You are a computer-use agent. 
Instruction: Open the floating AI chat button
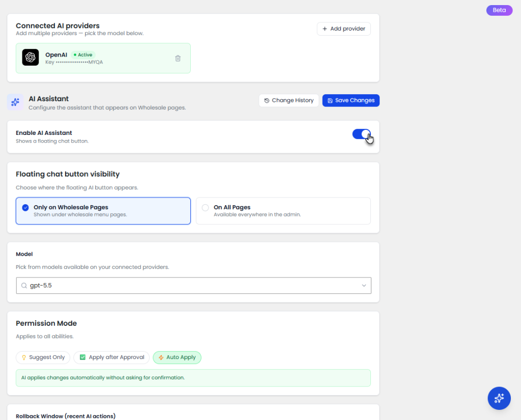coord(499,398)
